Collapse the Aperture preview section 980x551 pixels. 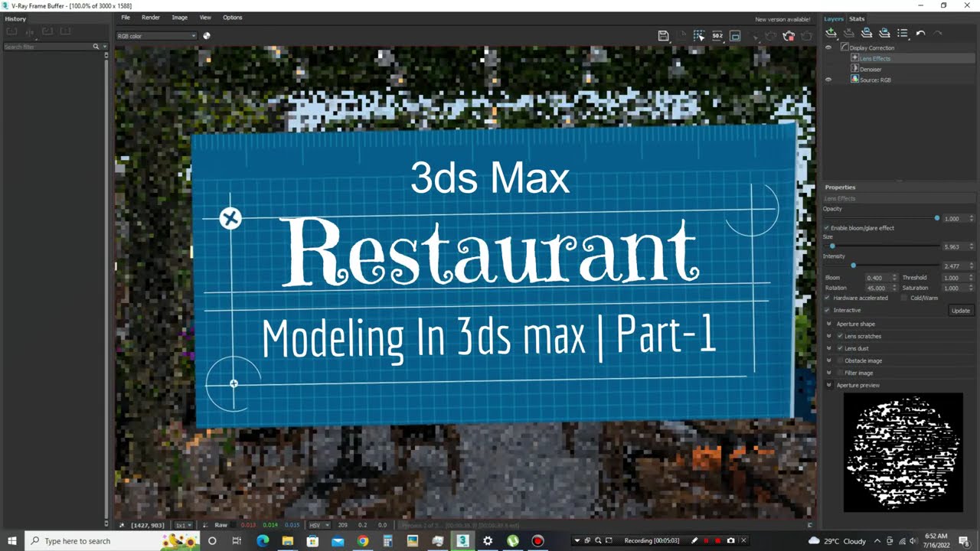(829, 385)
